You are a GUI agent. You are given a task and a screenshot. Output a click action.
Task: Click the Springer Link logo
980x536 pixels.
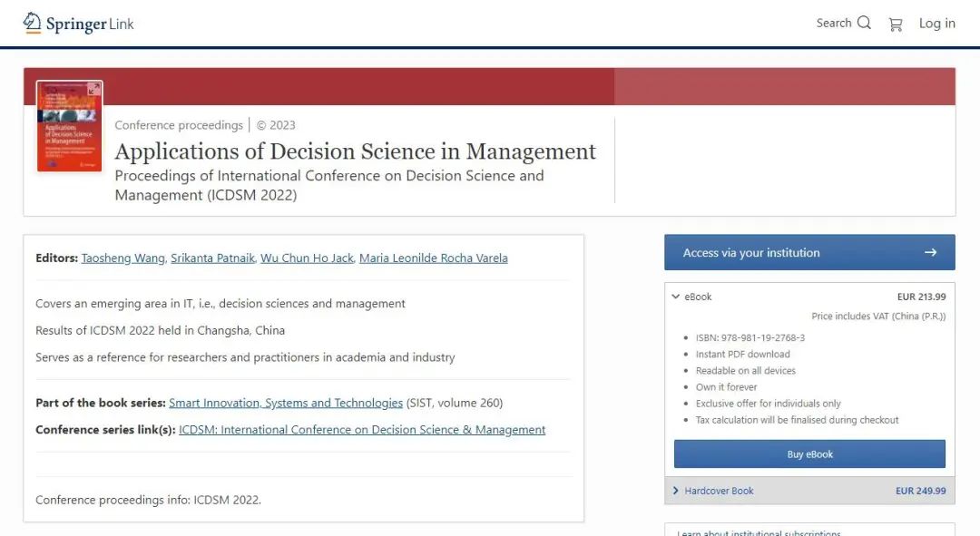[79, 23]
